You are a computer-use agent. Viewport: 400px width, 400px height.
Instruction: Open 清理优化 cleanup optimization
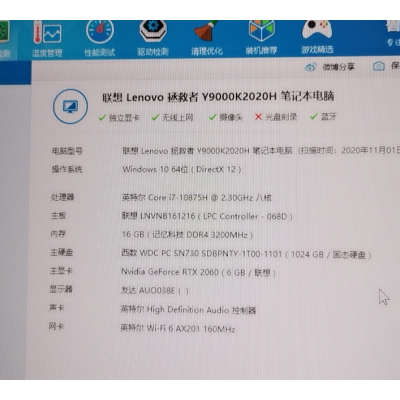pos(207,38)
